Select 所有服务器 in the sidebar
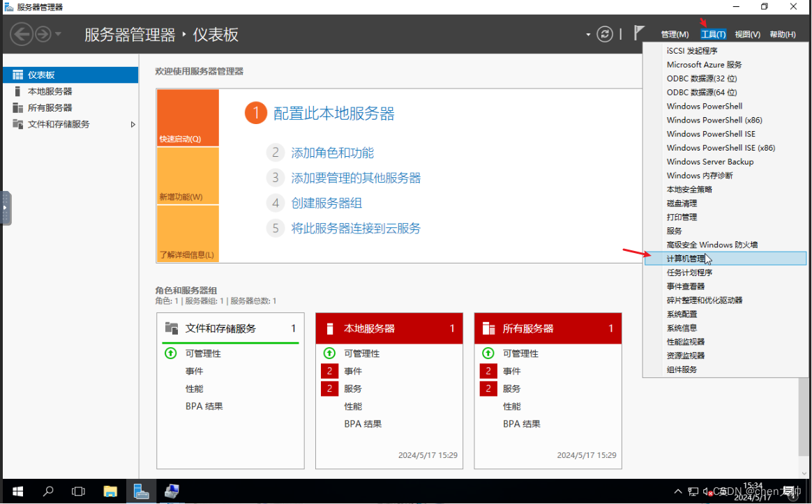This screenshot has height=504, width=812. point(70,107)
